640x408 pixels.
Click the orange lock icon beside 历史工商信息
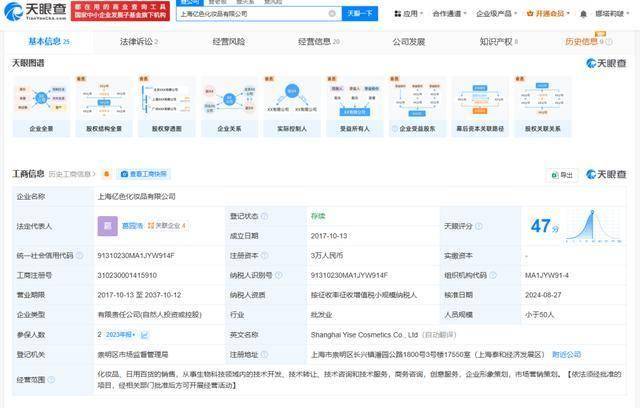pyautogui.click(x=107, y=174)
